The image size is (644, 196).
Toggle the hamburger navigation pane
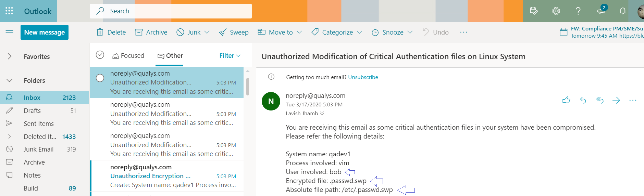(10, 32)
